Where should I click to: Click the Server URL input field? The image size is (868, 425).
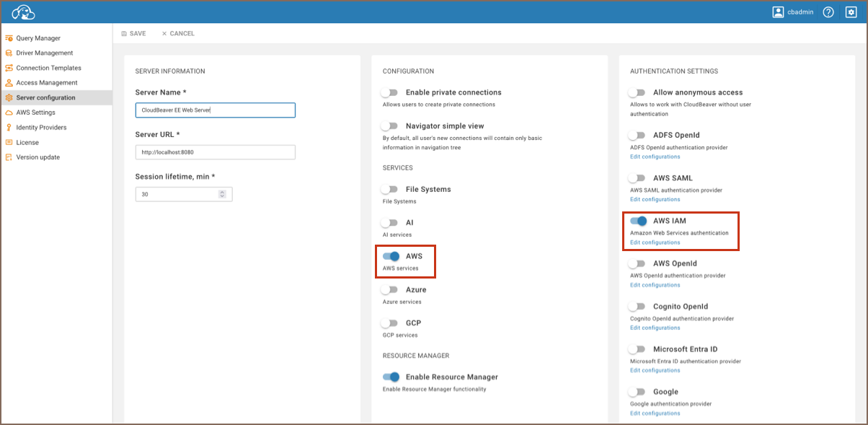click(x=215, y=152)
